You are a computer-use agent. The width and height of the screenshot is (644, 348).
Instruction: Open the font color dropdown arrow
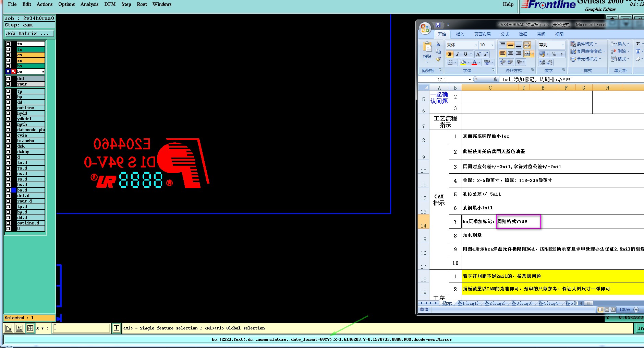479,62
